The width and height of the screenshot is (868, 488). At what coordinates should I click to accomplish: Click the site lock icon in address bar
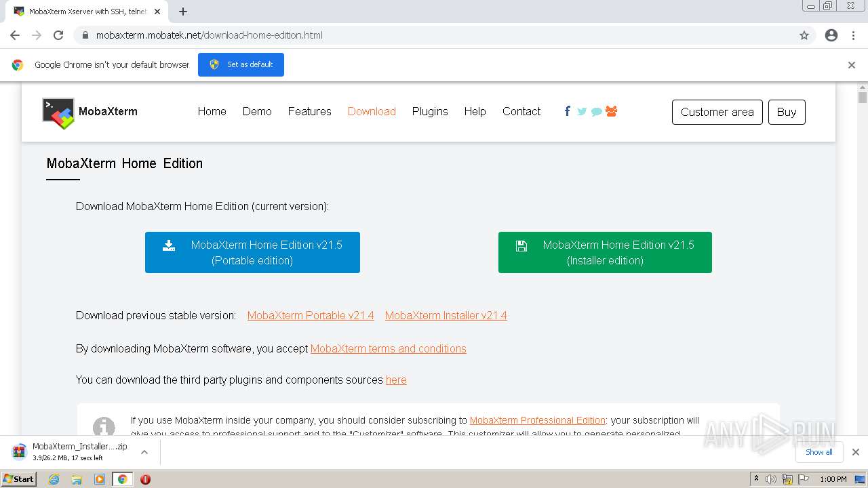click(85, 35)
